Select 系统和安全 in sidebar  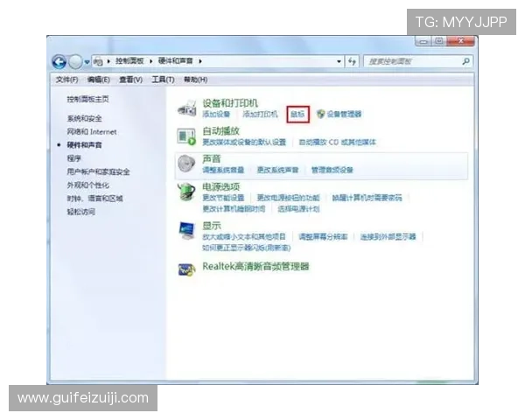(84, 118)
